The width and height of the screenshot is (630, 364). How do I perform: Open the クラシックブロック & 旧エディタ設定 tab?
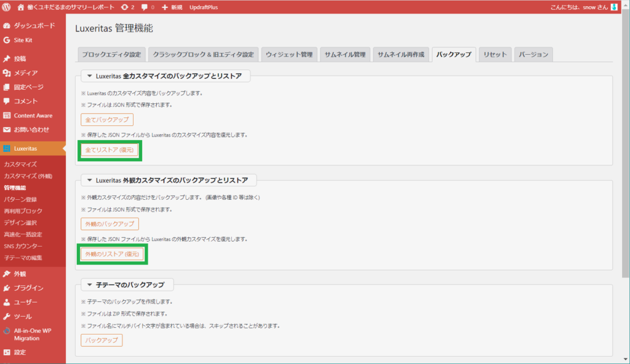pos(203,55)
